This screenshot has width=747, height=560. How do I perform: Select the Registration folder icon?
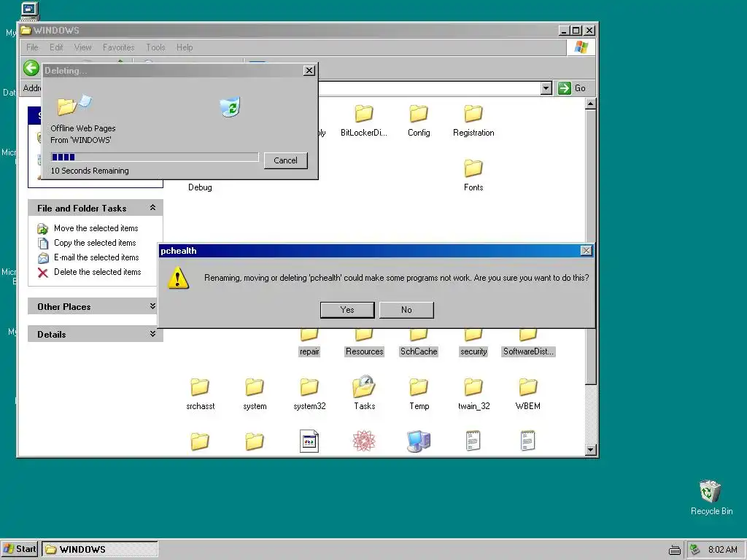[473, 113]
